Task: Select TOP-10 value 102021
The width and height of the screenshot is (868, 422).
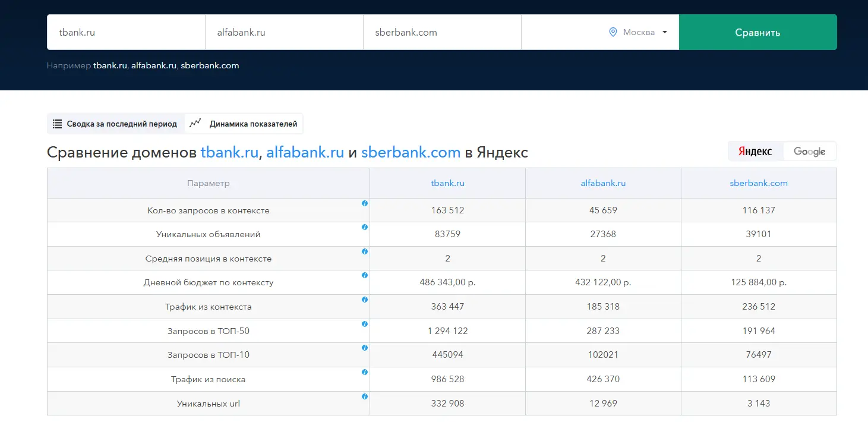Action: point(603,355)
